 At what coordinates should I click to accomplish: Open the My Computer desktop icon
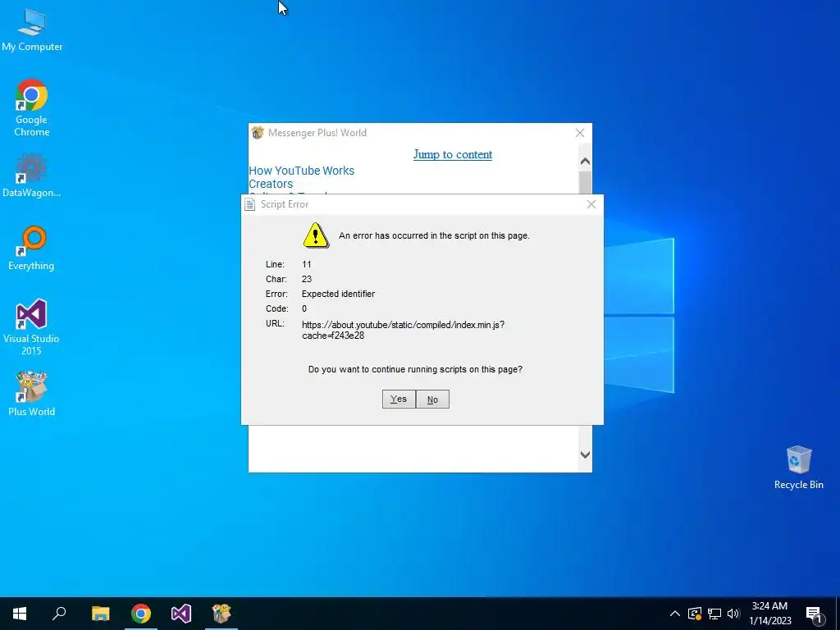click(x=32, y=30)
